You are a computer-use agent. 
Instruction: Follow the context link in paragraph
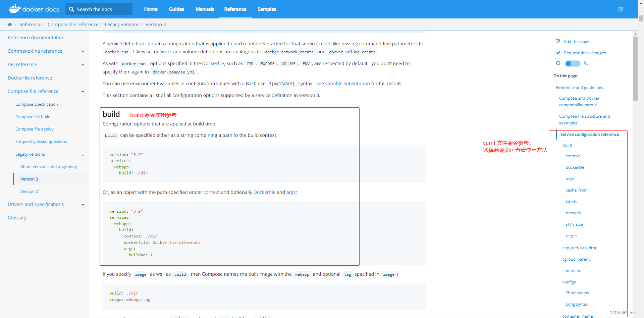point(211,192)
